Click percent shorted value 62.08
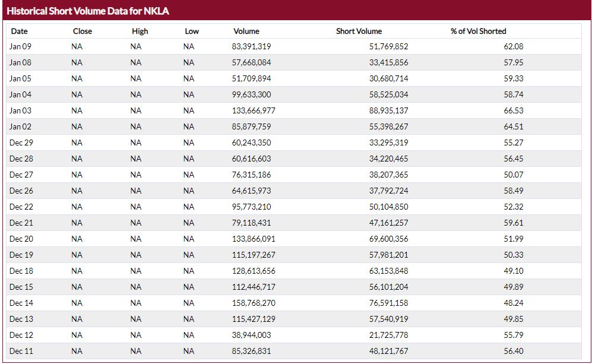Screen dimensions: 592x364 pos(514,46)
